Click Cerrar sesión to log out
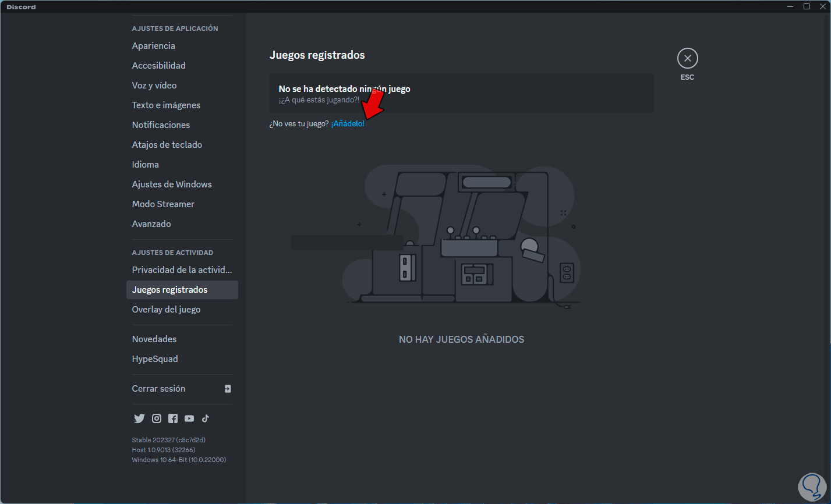 coord(182,389)
